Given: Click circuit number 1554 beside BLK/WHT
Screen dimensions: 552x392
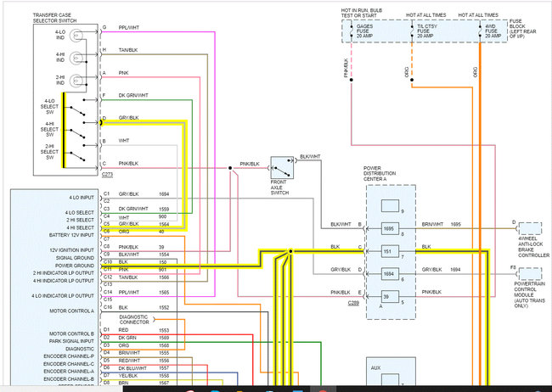Looking at the screenshot, I should point(164,255).
